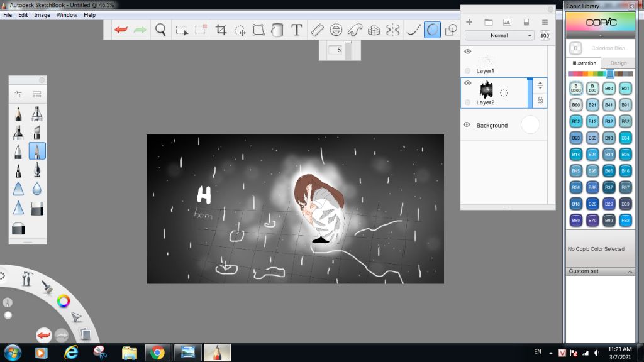Open the Image menu
This screenshot has width=644, height=362.
[x=42, y=15]
